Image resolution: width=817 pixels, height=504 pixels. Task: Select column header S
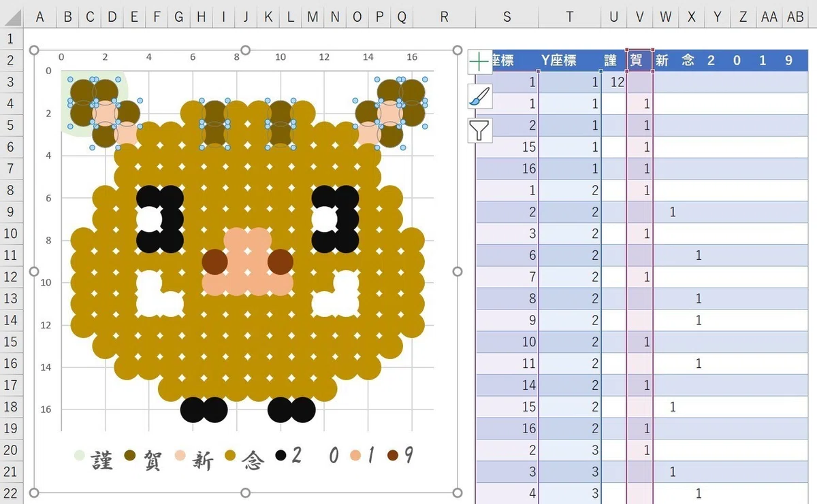point(507,17)
